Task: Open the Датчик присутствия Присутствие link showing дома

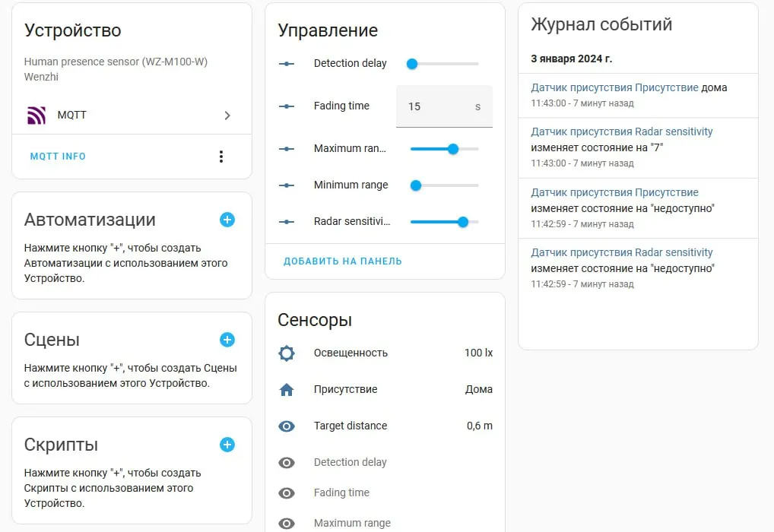Action: point(614,87)
